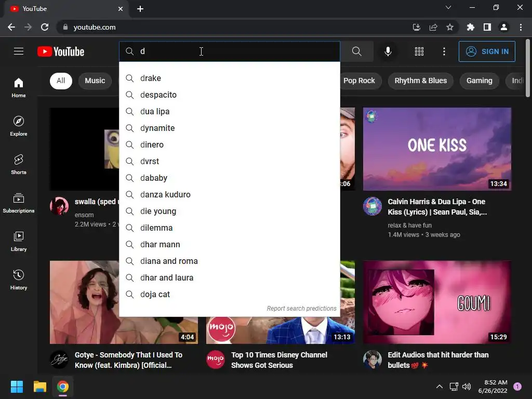Select the All filter chip

point(61,81)
